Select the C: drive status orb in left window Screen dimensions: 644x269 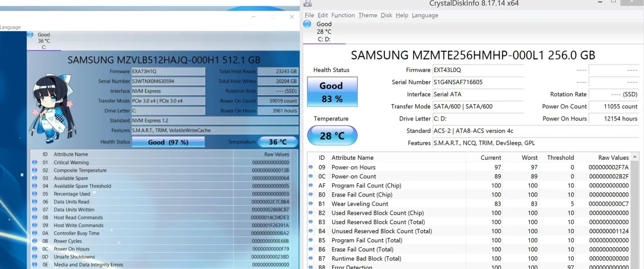tap(30, 35)
